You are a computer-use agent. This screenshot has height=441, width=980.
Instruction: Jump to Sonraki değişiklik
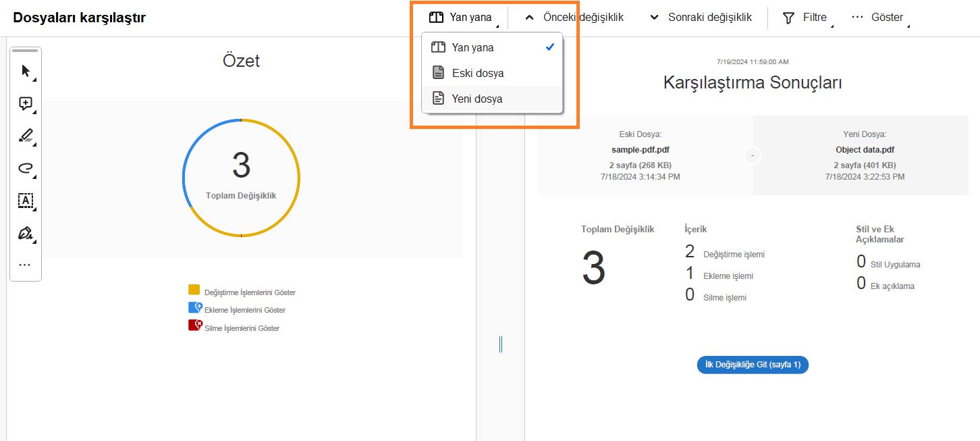700,17
